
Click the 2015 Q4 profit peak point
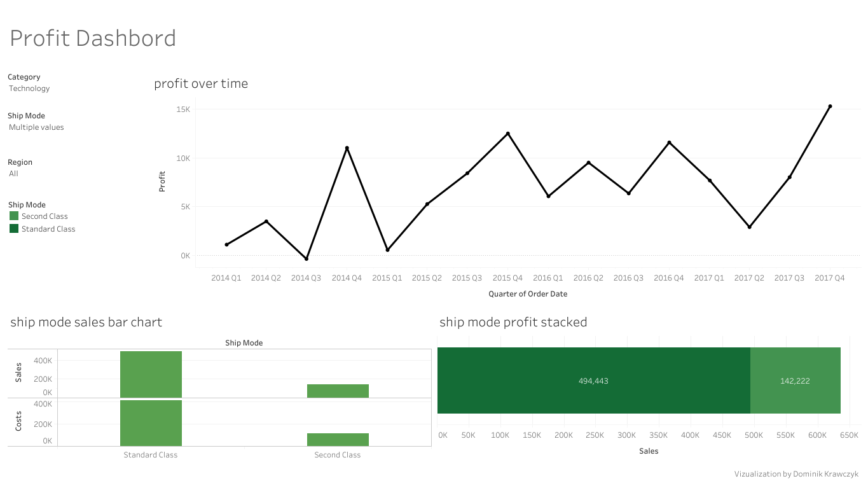507,134
